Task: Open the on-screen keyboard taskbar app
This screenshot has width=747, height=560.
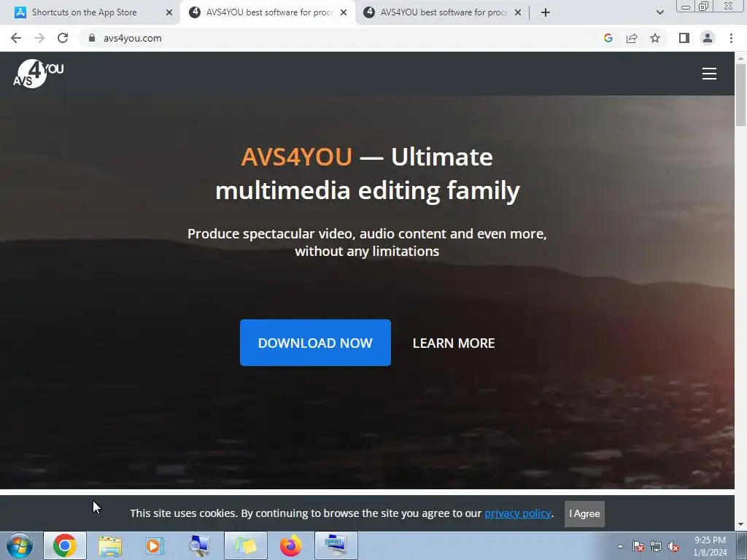Action: [x=336, y=545]
